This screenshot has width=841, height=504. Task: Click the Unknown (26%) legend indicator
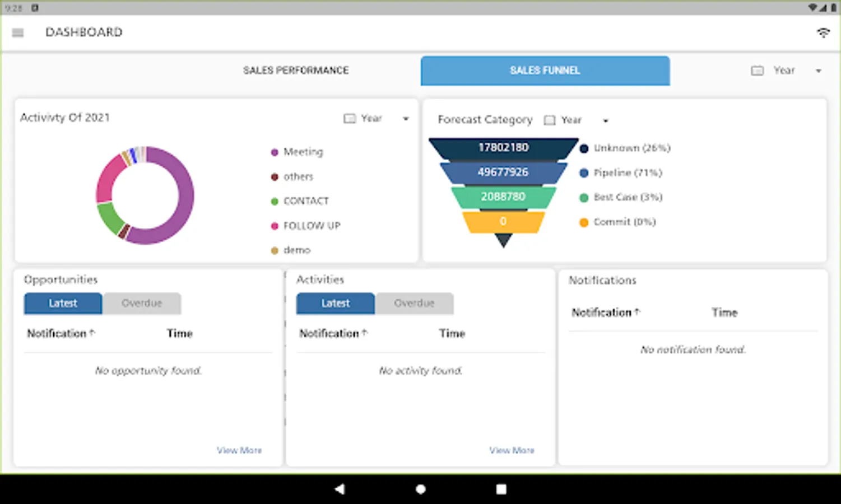click(584, 148)
